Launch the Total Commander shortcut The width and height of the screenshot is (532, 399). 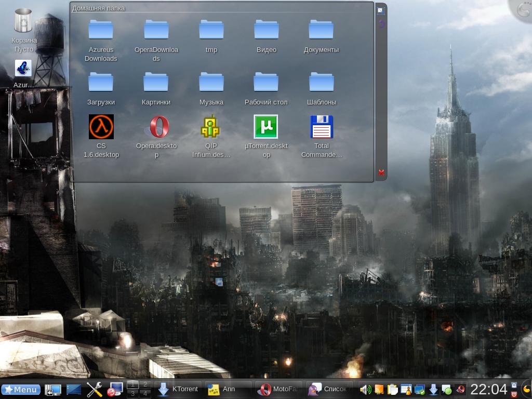321,137
